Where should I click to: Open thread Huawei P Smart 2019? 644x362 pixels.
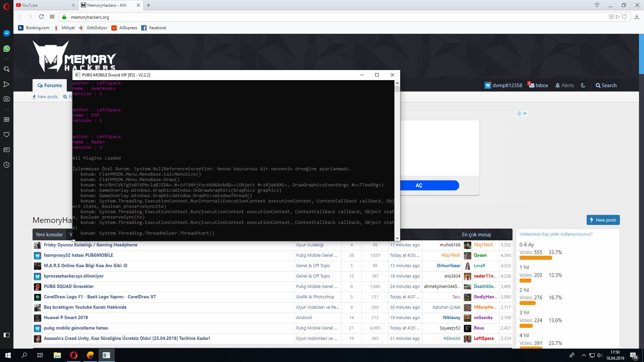pos(66,318)
